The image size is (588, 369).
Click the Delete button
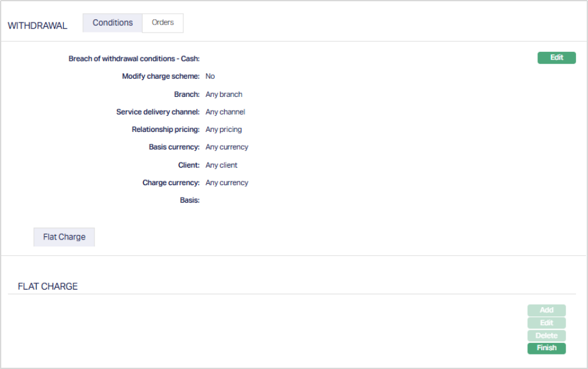[x=546, y=336]
